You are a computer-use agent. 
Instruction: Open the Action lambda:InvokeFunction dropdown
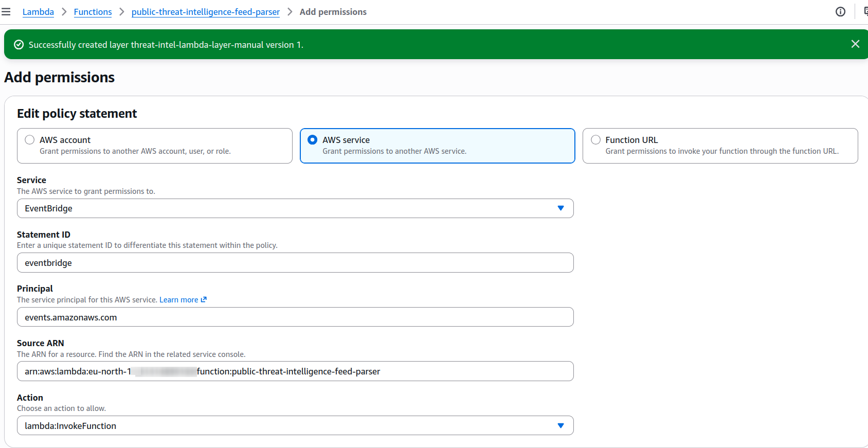295,425
